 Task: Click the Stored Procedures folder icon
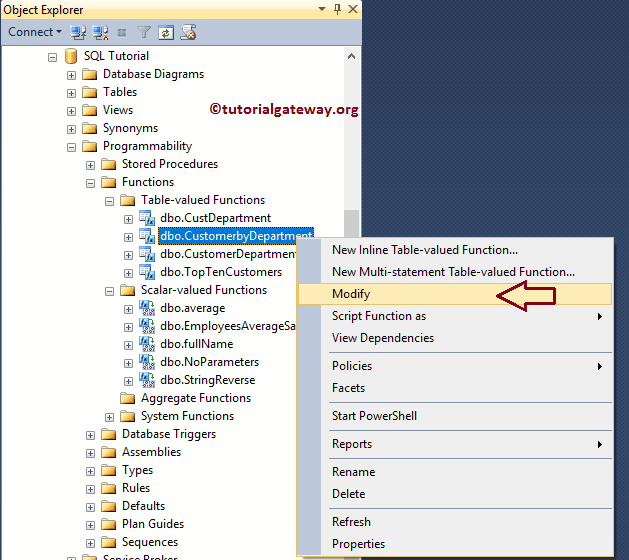click(108, 164)
